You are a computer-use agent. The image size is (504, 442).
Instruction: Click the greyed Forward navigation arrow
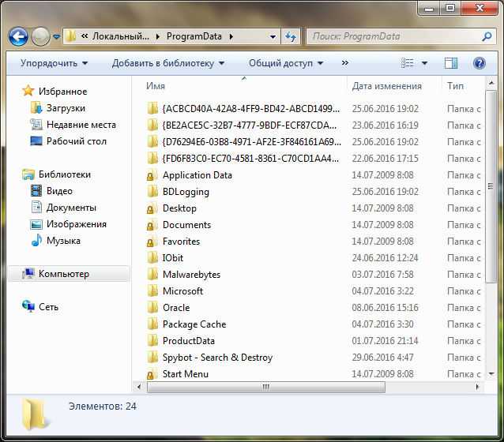pyautogui.click(x=40, y=36)
